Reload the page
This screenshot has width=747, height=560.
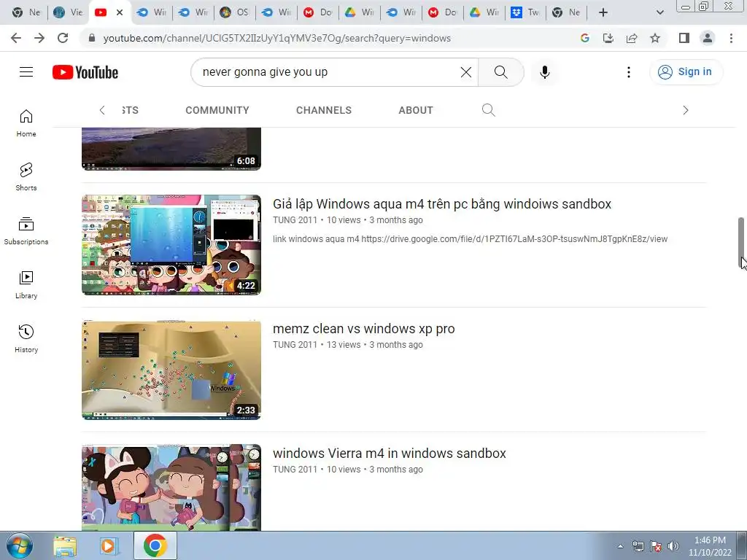[x=63, y=38]
